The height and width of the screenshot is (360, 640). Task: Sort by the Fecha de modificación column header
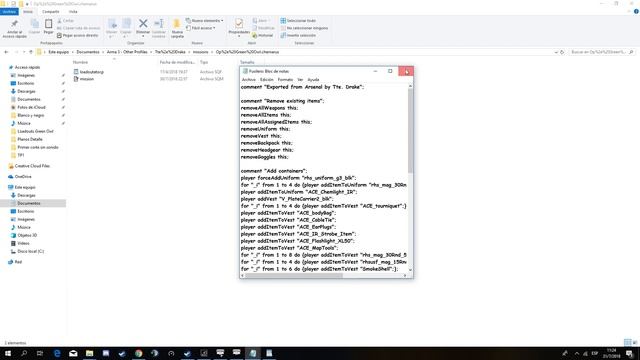click(x=177, y=62)
